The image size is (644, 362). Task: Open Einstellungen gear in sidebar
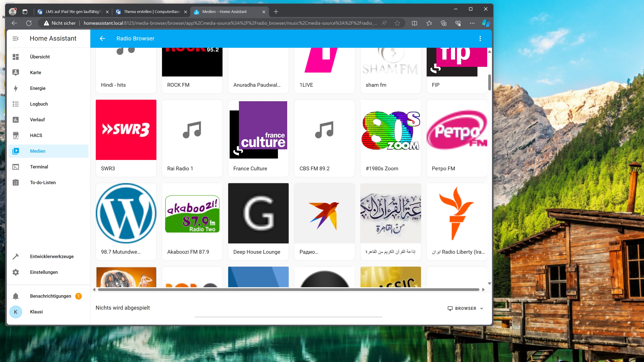[16, 272]
